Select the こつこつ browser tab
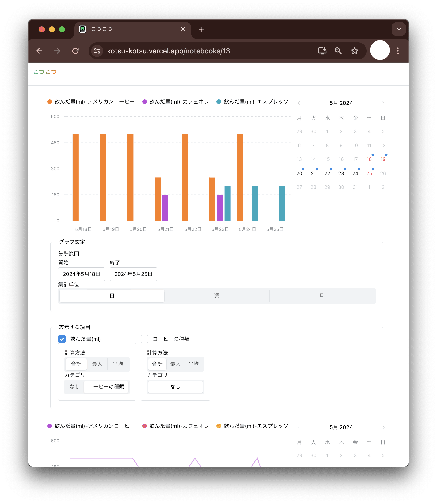The width and height of the screenshot is (437, 504). point(133,29)
